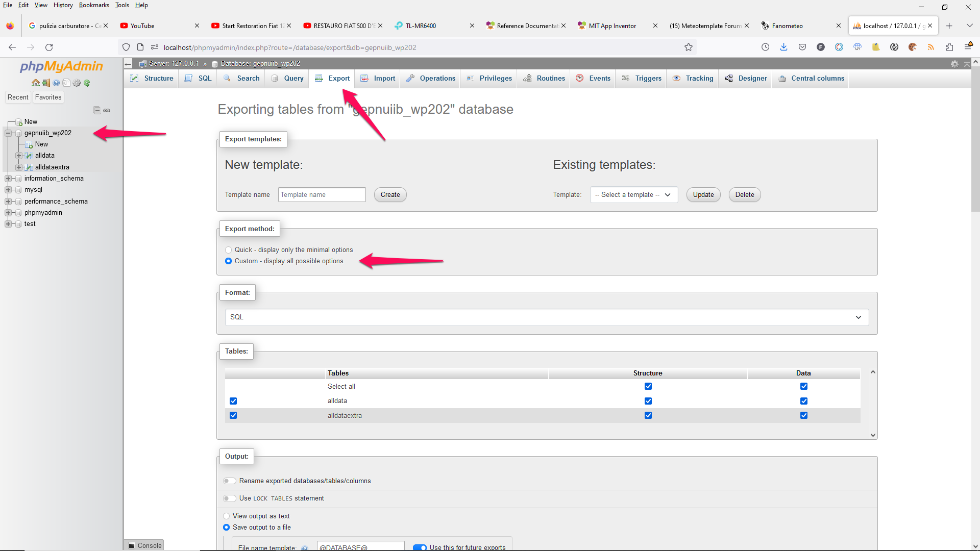Click the Delete template button
Viewport: 980px width, 551px height.
point(744,195)
